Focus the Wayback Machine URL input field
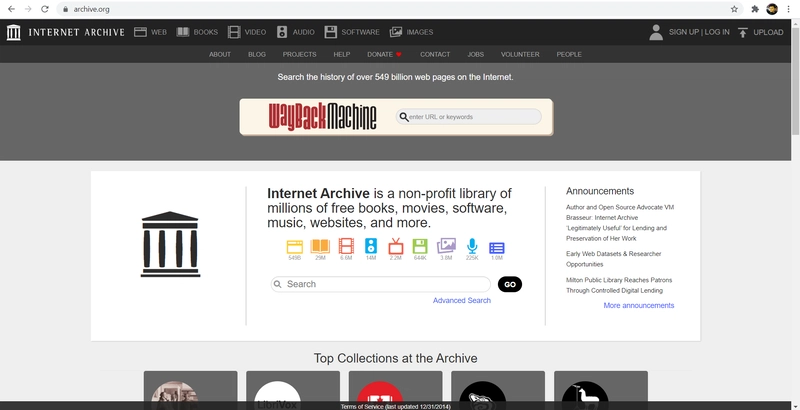The height and width of the screenshot is (410, 800). pyautogui.click(x=473, y=117)
